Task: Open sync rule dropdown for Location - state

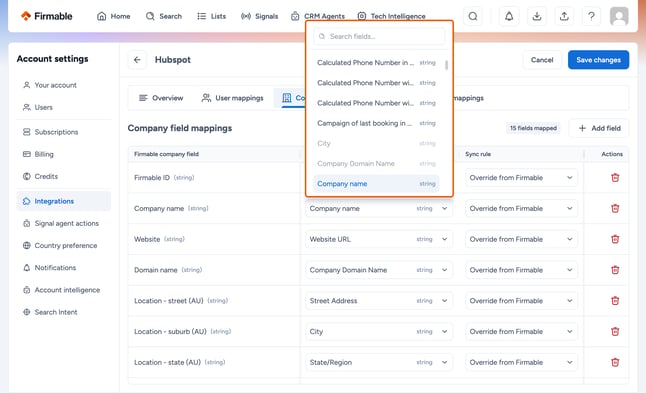Action: click(x=521, y=362)
